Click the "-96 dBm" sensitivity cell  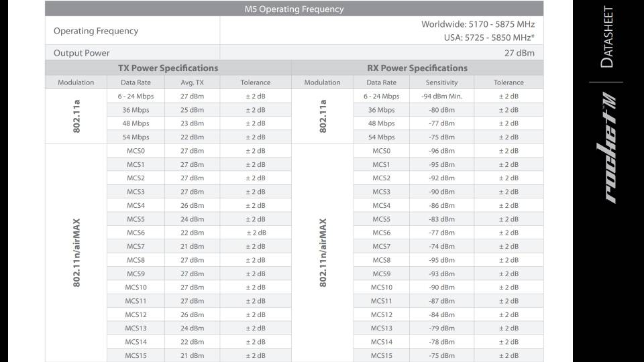(441, 151)
